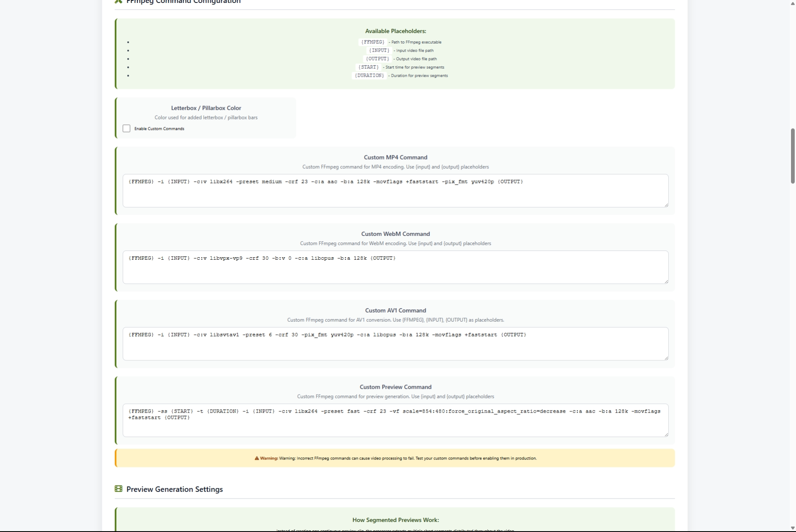Click the resize grip on the Preview command box
796x532 pixels.
[666, 434]
